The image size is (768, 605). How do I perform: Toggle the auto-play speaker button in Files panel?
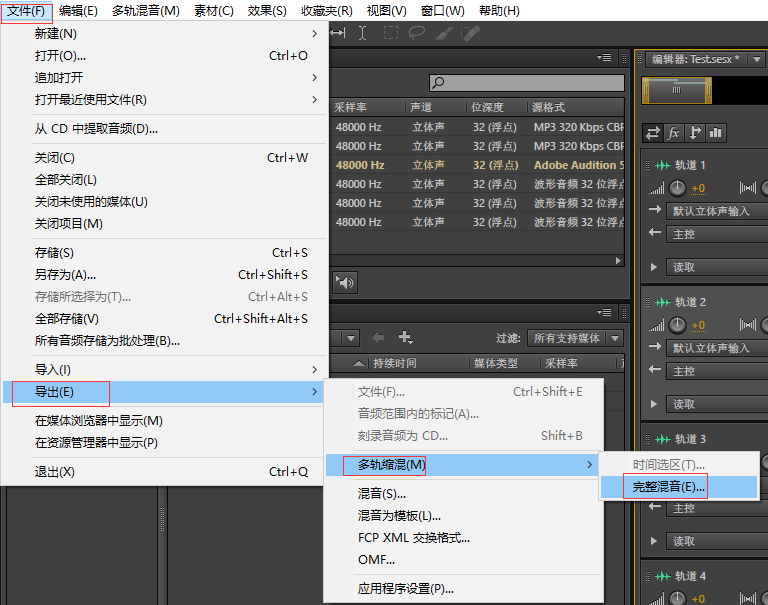coord(345,283)
